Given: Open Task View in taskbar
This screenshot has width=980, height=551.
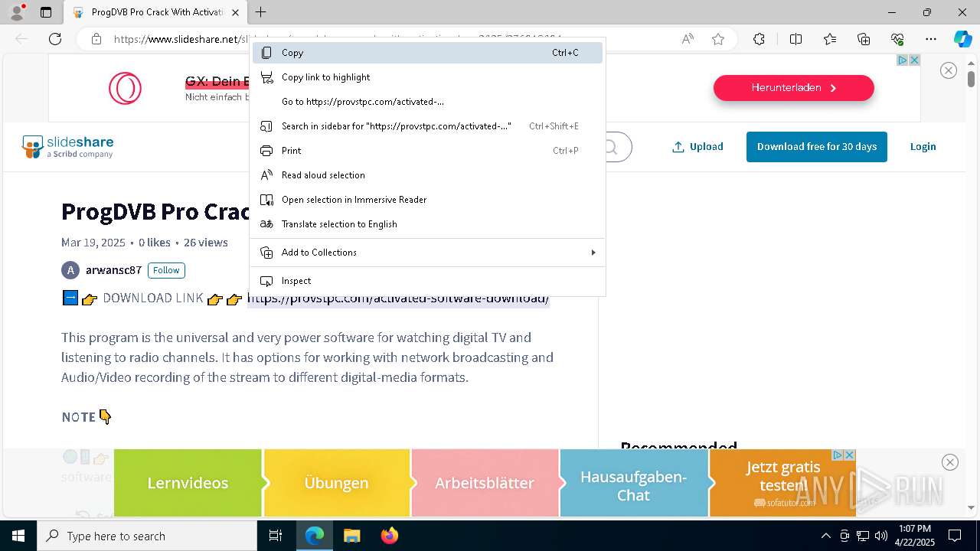Looking at the screenshot, I should (276, 536).
